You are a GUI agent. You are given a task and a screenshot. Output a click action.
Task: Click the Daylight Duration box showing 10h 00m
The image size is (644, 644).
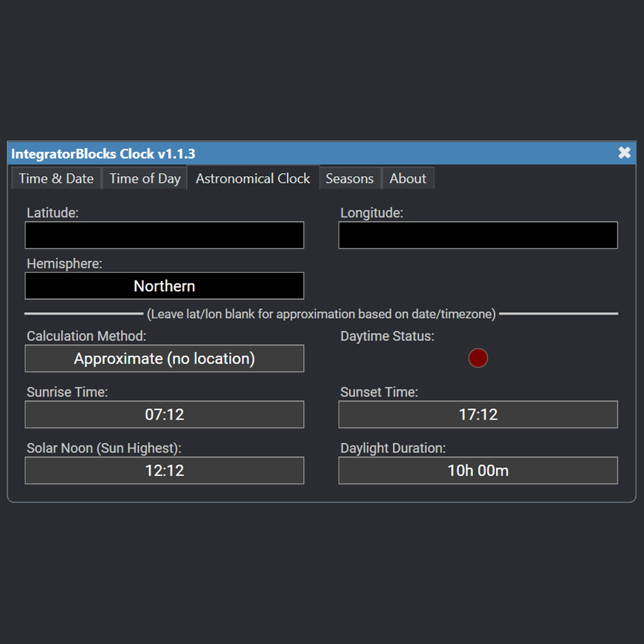478,470
